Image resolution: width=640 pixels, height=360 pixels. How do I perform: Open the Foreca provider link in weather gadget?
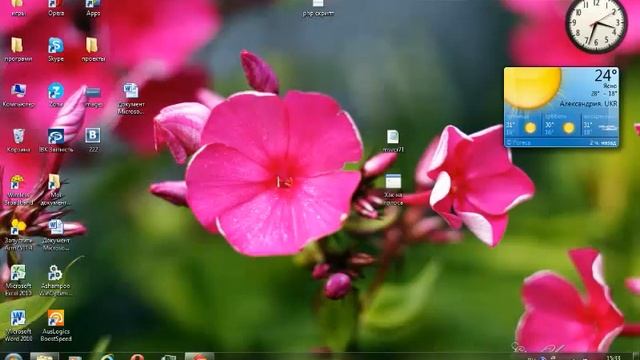click(518, 142)
